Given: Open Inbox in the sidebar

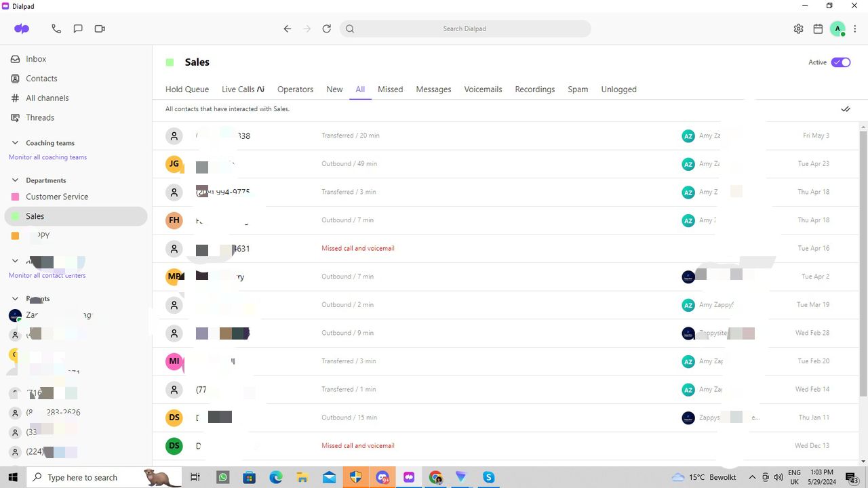Looking at the screenshot, I should 36,59.
